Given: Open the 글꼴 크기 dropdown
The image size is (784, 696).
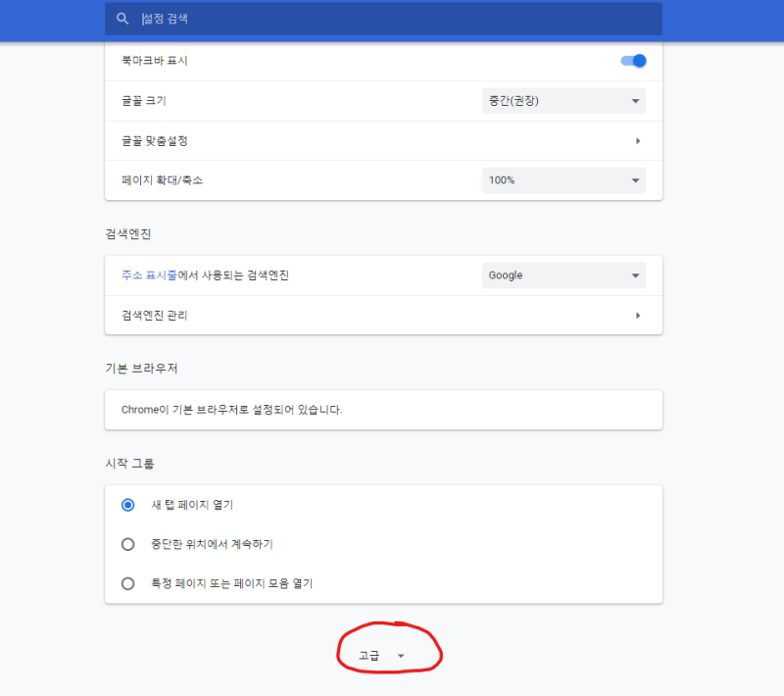Looking at the screenshot, I should tap(563, 101).
